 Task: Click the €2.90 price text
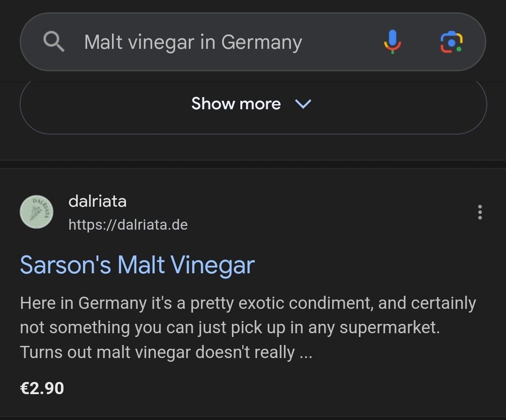(42, 388)
